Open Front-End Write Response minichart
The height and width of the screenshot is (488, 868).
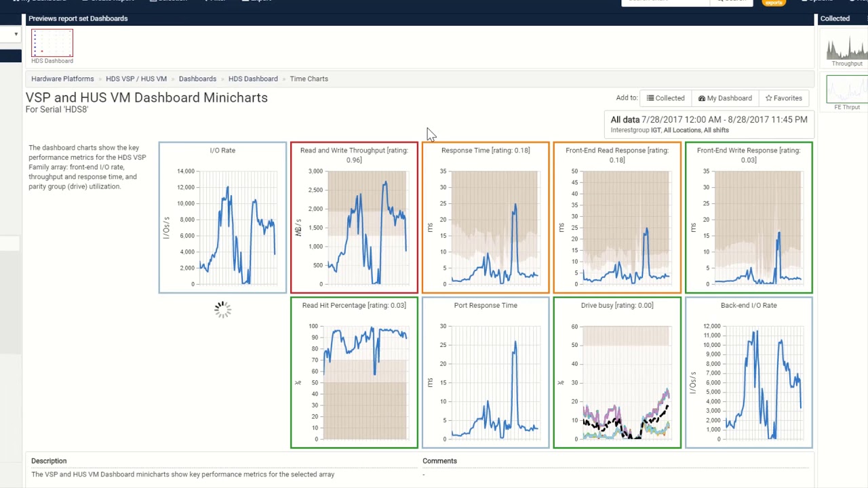749,218
